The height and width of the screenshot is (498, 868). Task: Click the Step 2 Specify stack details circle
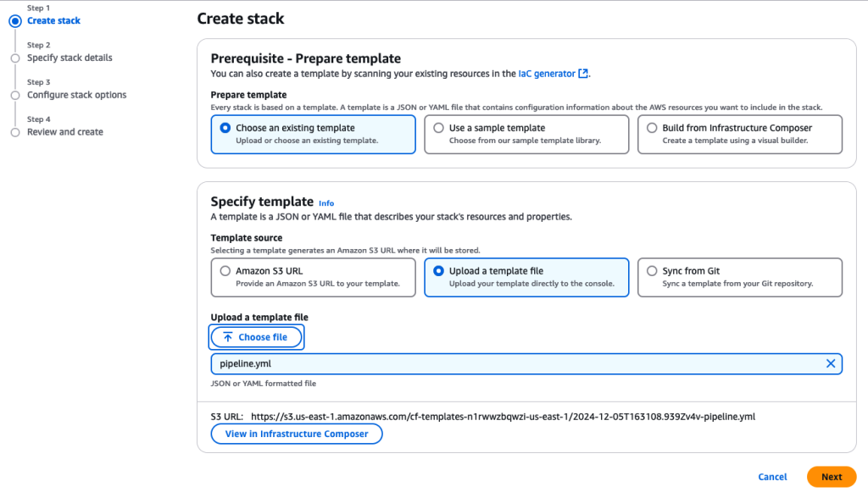click(14, 58)
